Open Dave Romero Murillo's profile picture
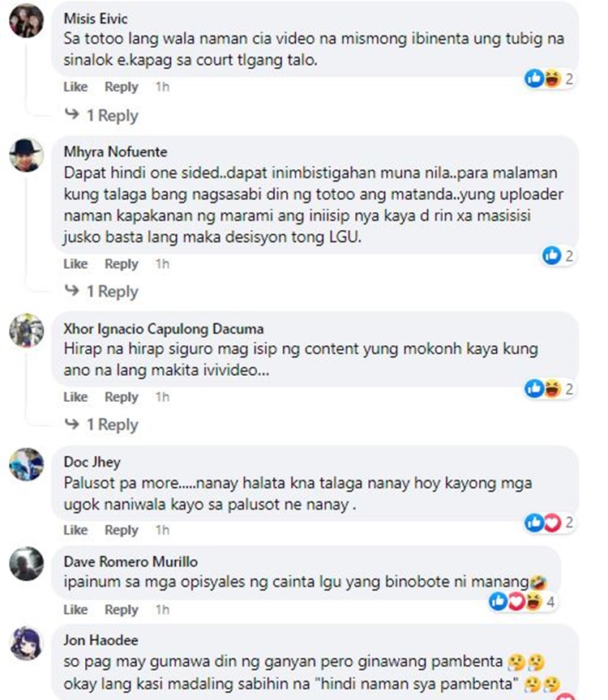Image resolution: width=608 pixels, height=700 pixels. (27, 563)
